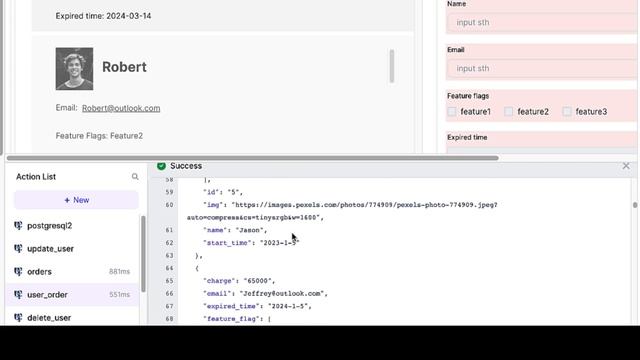Enable the feature3 checkbox

(567, 111)
